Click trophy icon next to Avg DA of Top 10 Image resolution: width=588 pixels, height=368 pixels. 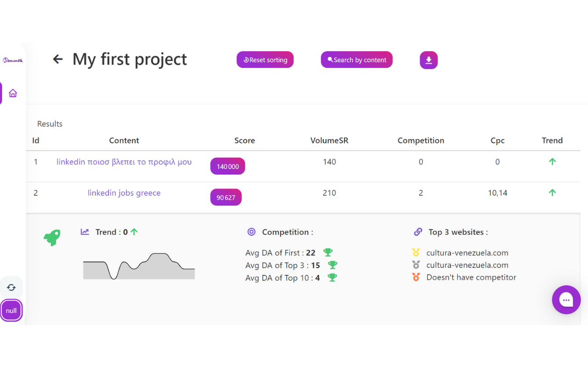pos(332,277)
